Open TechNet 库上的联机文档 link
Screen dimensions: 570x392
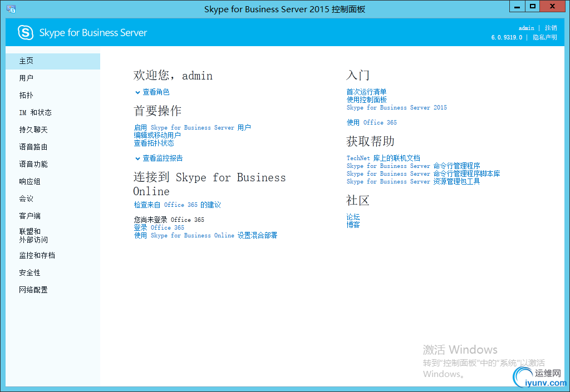pyautogui.click(x=383, y=158)
